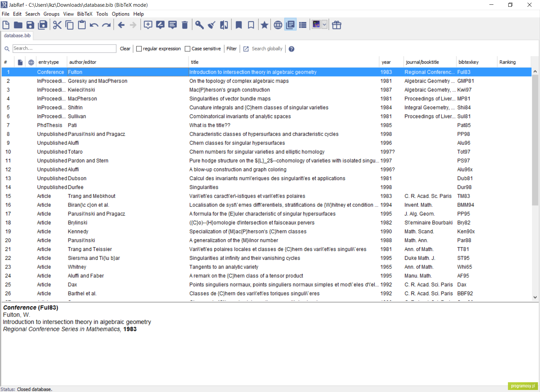Click the Filter search mode button
540x392 pixels.
[x=232, y=49]
